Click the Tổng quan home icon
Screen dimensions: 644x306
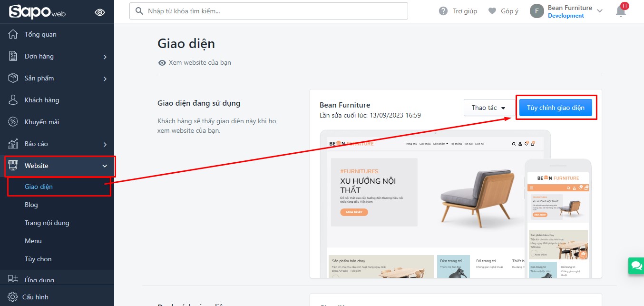click(x=13, y=34)
